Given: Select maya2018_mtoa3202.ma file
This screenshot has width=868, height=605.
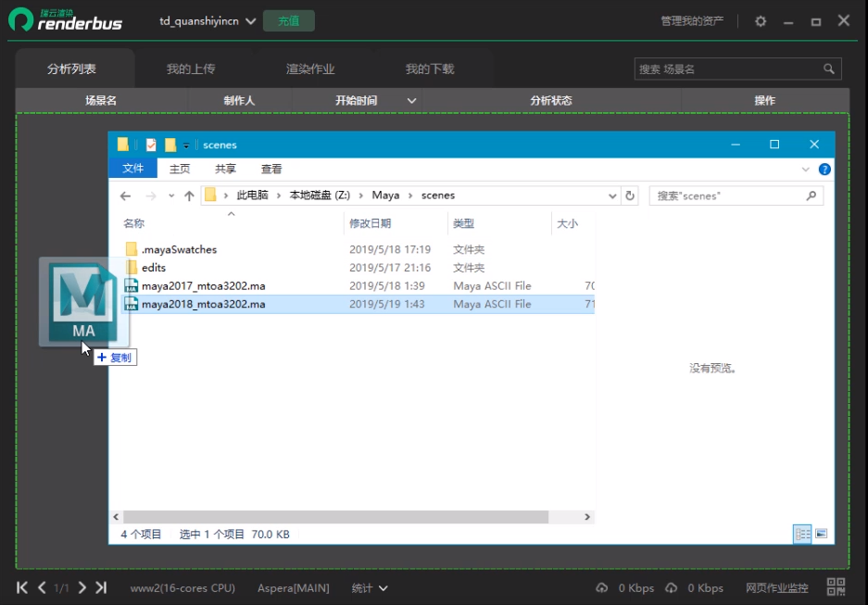Looking at the screenshot, I should point(203,305).
